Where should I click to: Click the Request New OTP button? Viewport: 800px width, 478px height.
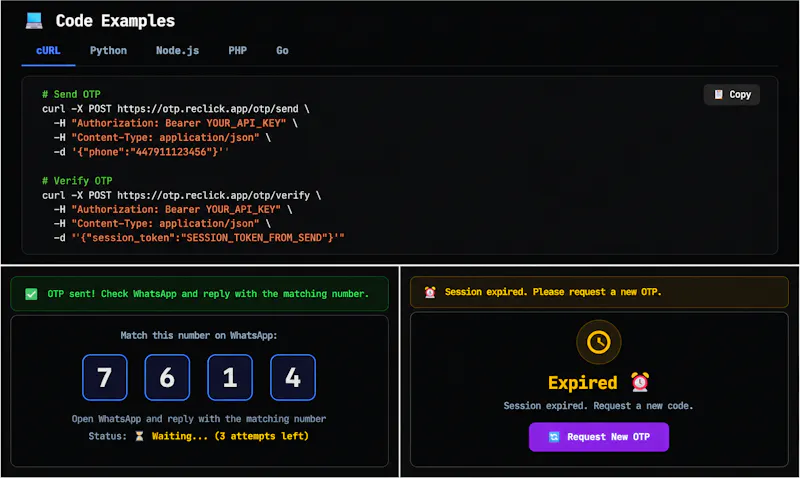pyautogui.click(x=598, y=437)
